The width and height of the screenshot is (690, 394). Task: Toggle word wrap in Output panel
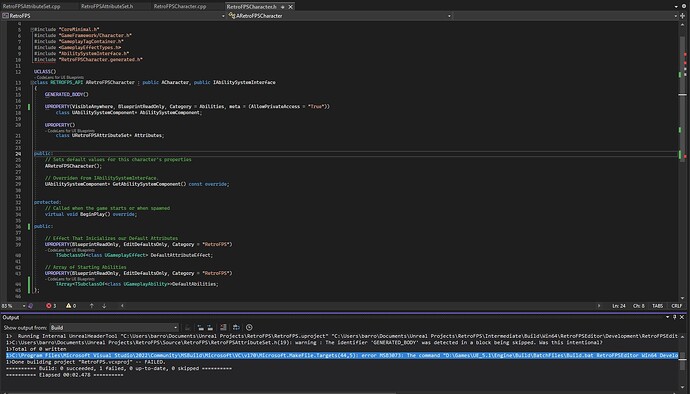pos(236,327)
